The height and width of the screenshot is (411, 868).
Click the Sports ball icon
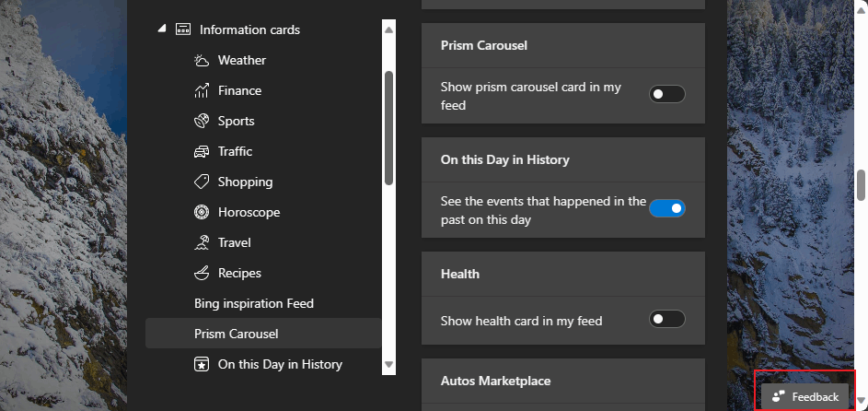coord(202,122)
